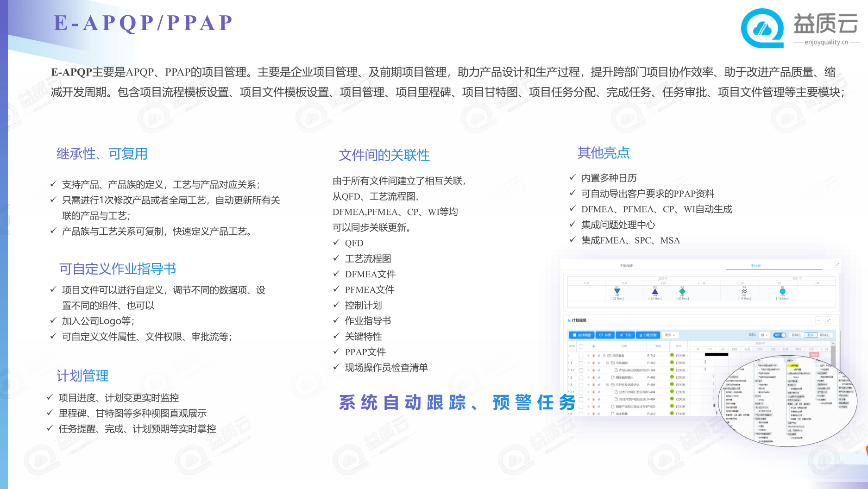Click the folder icon of 项目准备
Screen dimensions: 868x489
pos(609,356)
